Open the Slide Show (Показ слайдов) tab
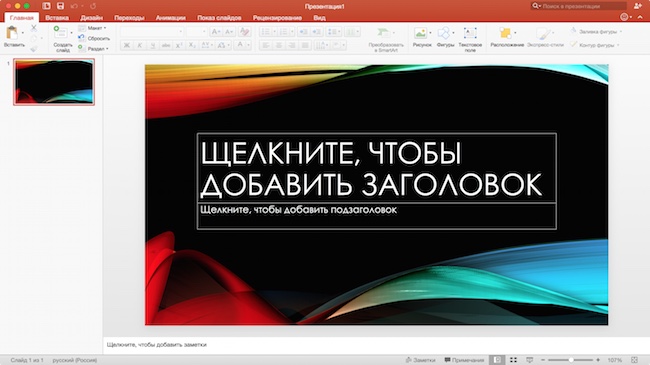650x365 pixels. coord(219,18)
